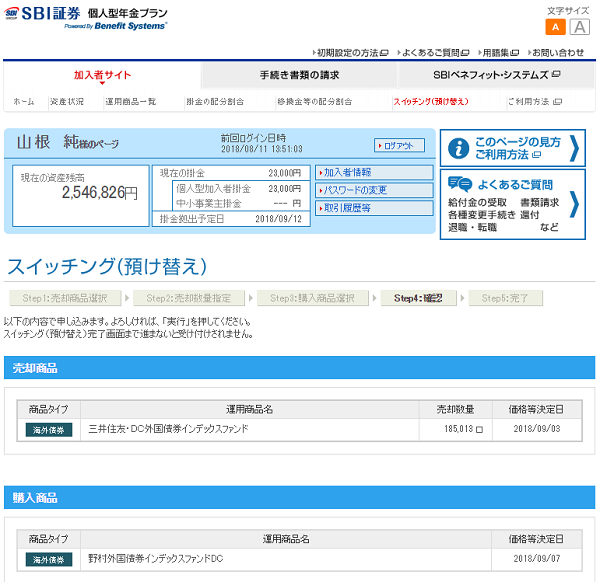Go to ホーム menu item
Image resolution: width=600 pixels, height=582 pixels.
[x=24, y=101]
